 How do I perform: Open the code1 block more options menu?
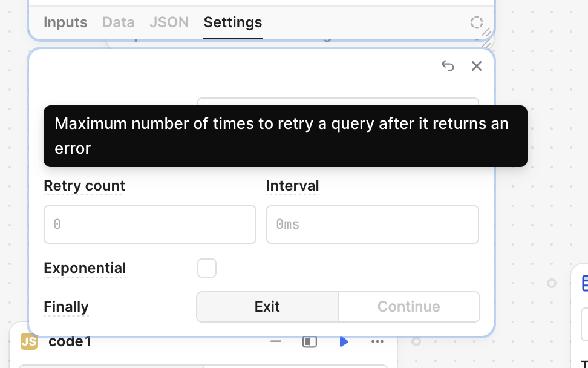pyautogui.click(x=377, y=342)
